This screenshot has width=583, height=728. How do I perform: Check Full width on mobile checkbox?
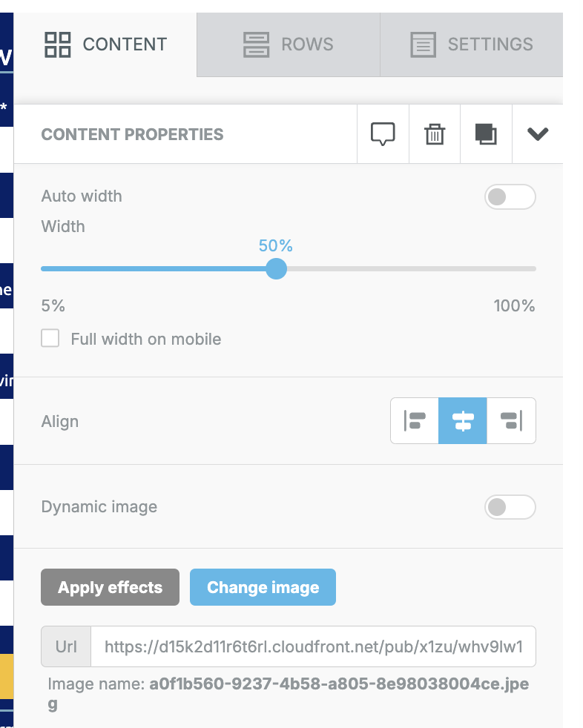(50, 339)
